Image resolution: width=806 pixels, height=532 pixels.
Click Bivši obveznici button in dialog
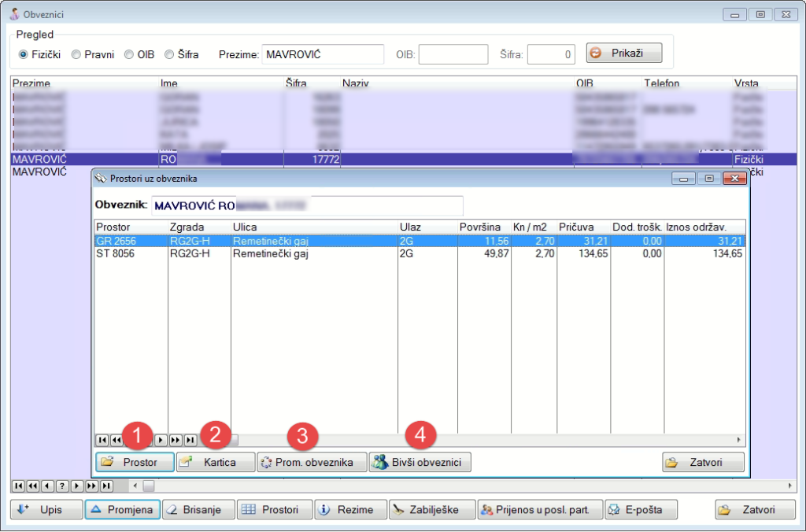point(420,462)
